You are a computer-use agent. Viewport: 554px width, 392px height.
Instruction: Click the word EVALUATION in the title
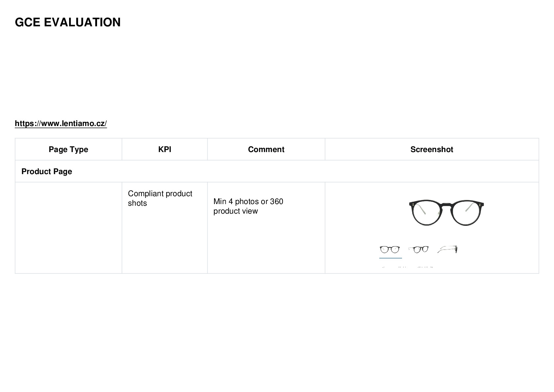[x=82, y=22]
